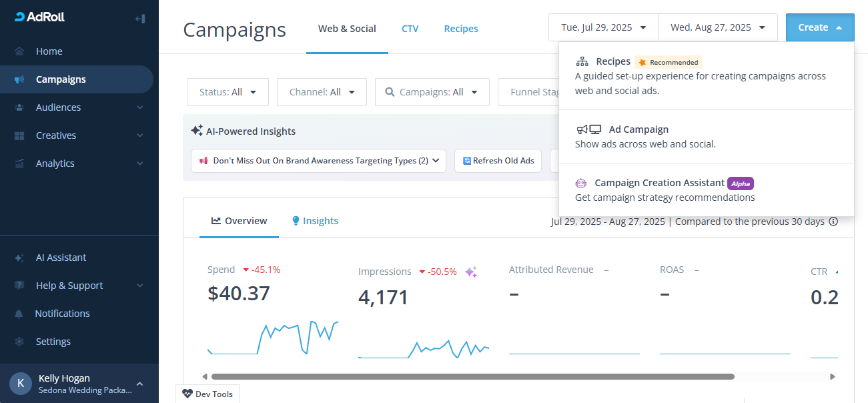Click the Help & Support question icon

coord(19,286)
